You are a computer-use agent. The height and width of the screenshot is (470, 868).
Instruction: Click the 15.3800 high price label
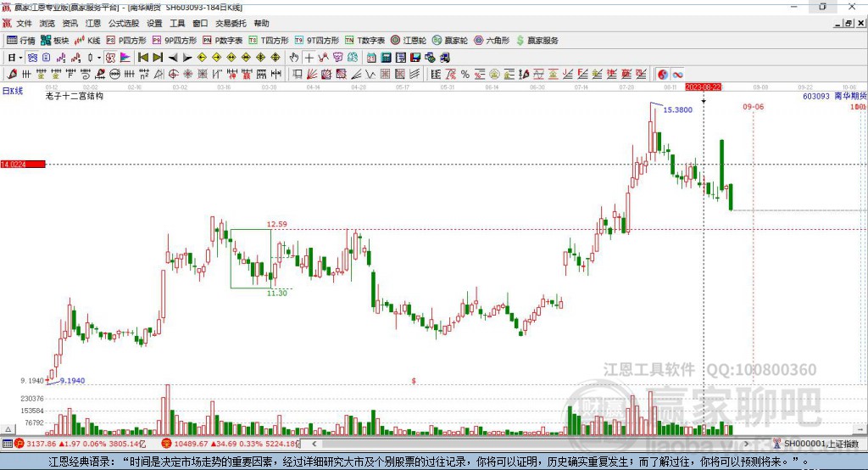677,109
